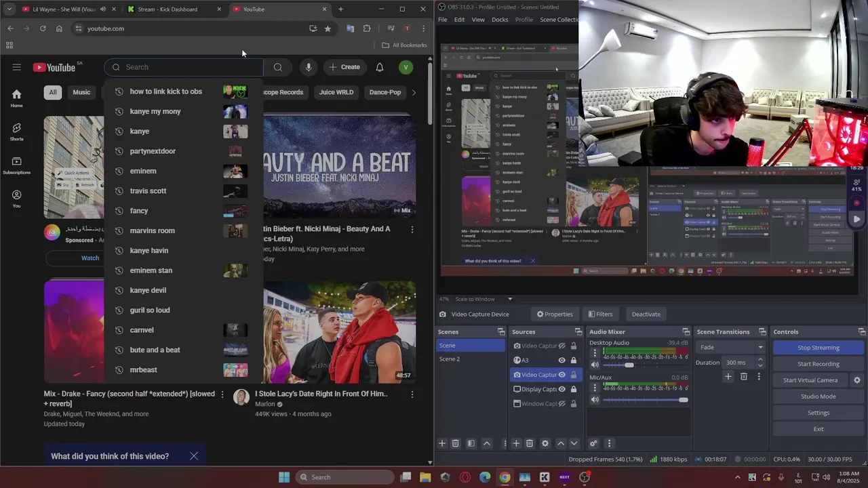868x488 pixels.
Task: Open Subscriptions in YouTube sidebar
Action: (16, 165)
